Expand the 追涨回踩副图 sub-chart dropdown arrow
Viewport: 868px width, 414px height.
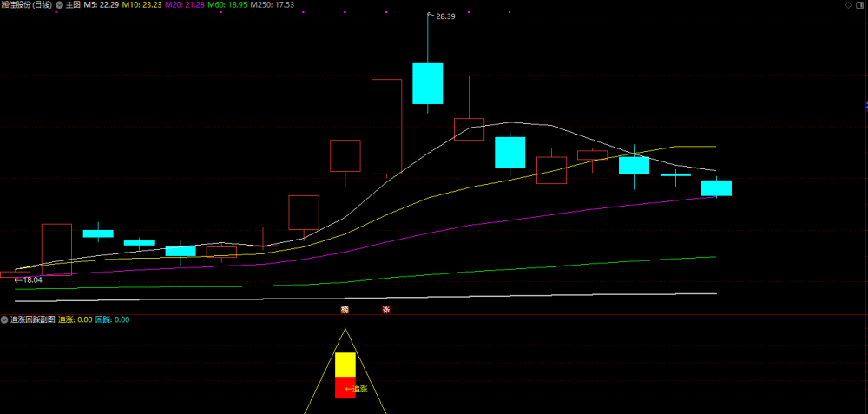click(4, 320)
